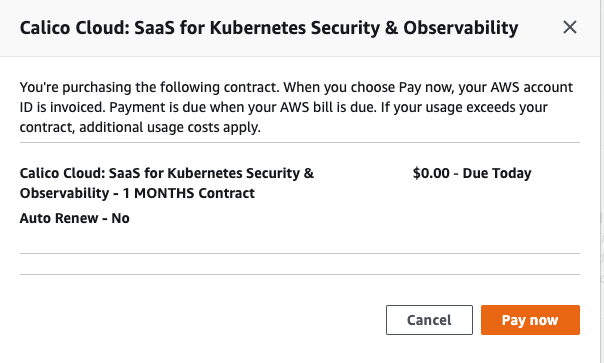Click the "No" value after Auto Renew
Image resolution: width=604 pixels, height=363 pixels.
[x=120, y=218]
